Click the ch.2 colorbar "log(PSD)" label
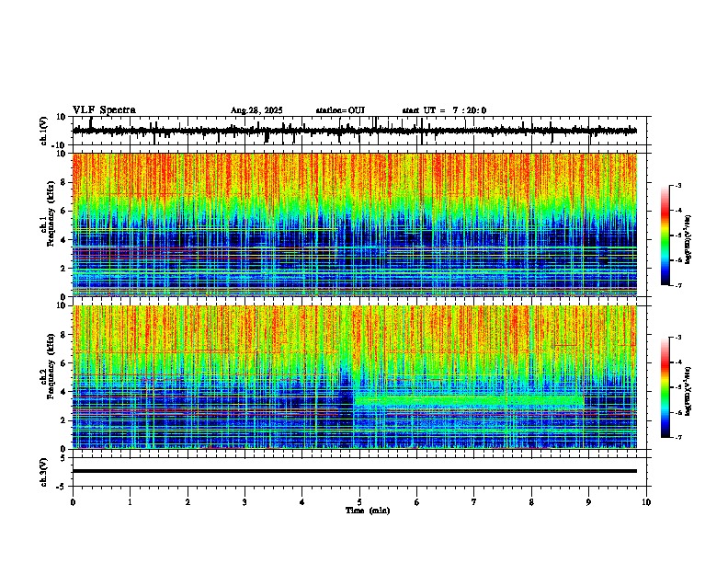 pyautogui.click(x=688, y=391)
